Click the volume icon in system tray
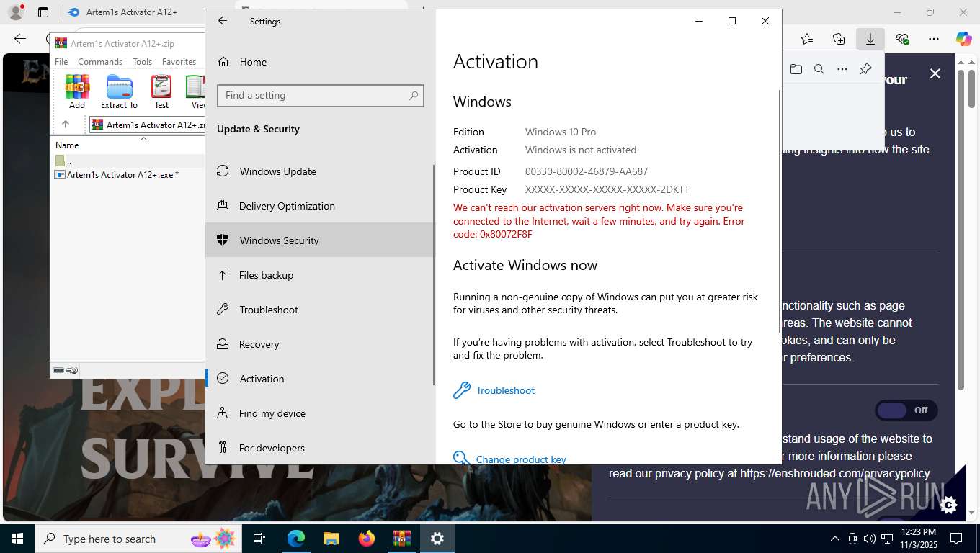 [x=869, y=539]
